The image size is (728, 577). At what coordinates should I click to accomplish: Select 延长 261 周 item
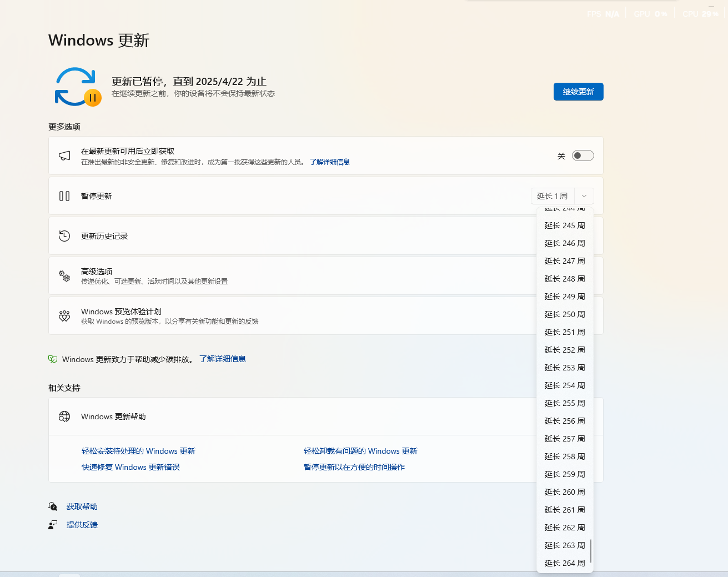[565, 510]
